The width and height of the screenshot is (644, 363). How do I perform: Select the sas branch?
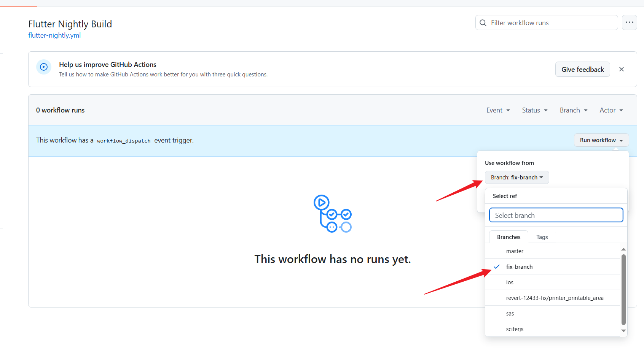point(553,314)
